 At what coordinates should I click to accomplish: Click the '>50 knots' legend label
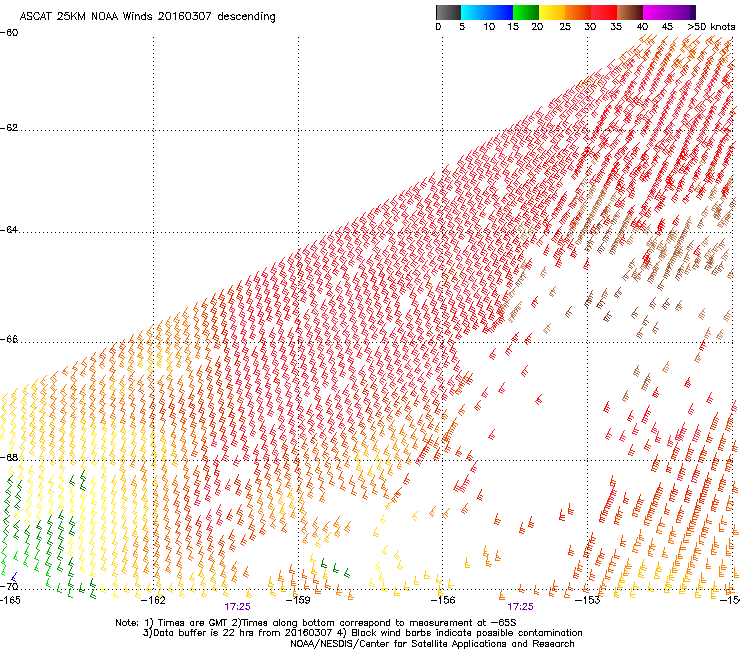coord(711,27)
